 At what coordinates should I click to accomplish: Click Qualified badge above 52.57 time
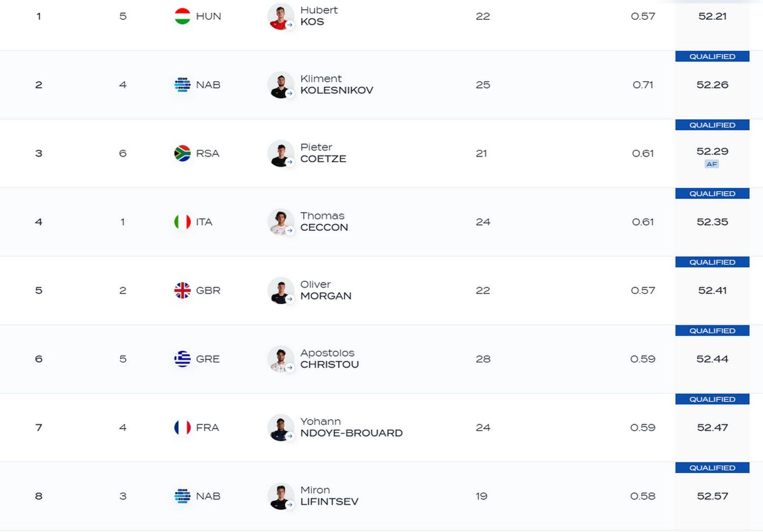coord(712,468)
